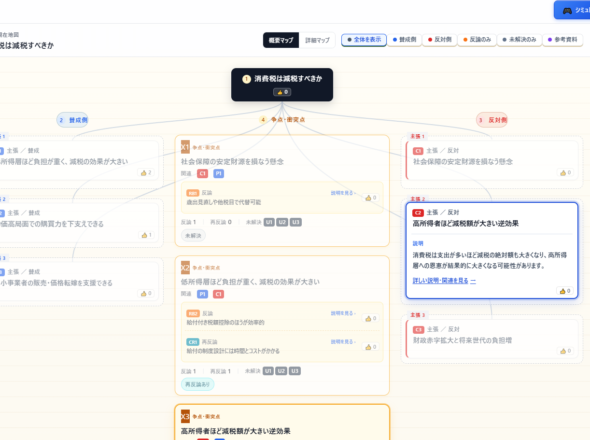590x440 pixels.
Task: Open related P1 tag in X1 card
Action: pyautogui.click(x=219, y=174)
